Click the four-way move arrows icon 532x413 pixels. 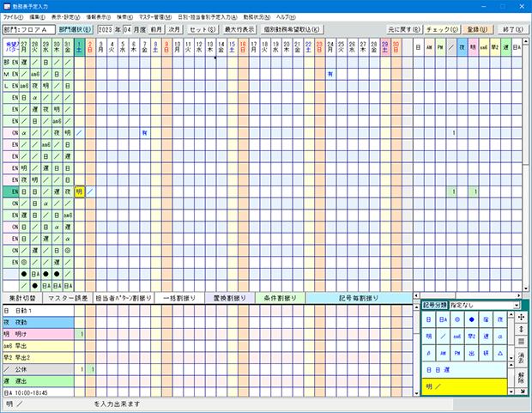[x=522, y=317]
